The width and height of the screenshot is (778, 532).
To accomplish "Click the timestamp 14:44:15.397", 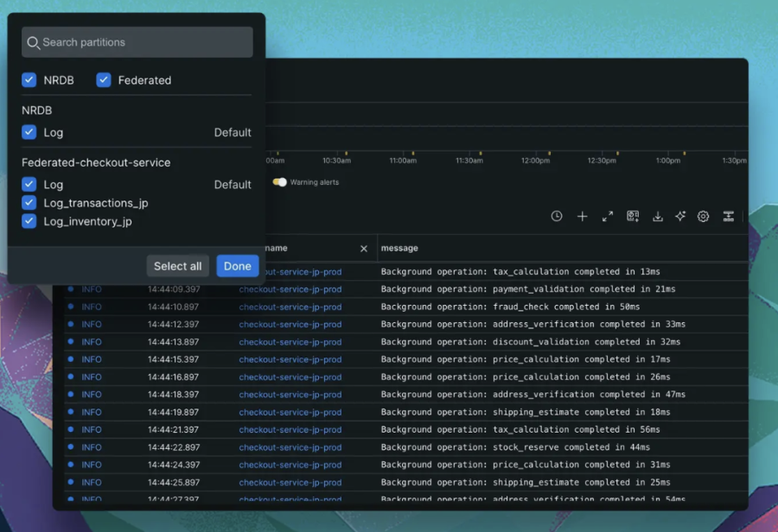I will click(x=173, y=359).
